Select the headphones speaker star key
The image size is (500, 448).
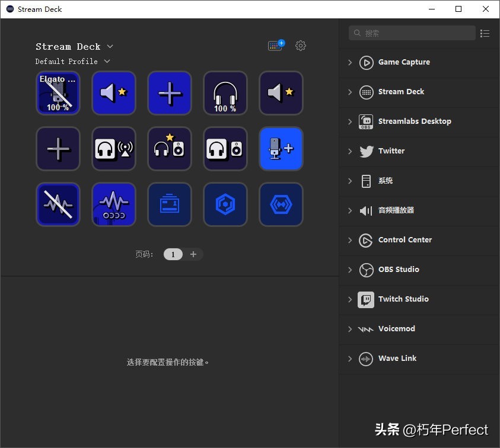click(170, 149)
